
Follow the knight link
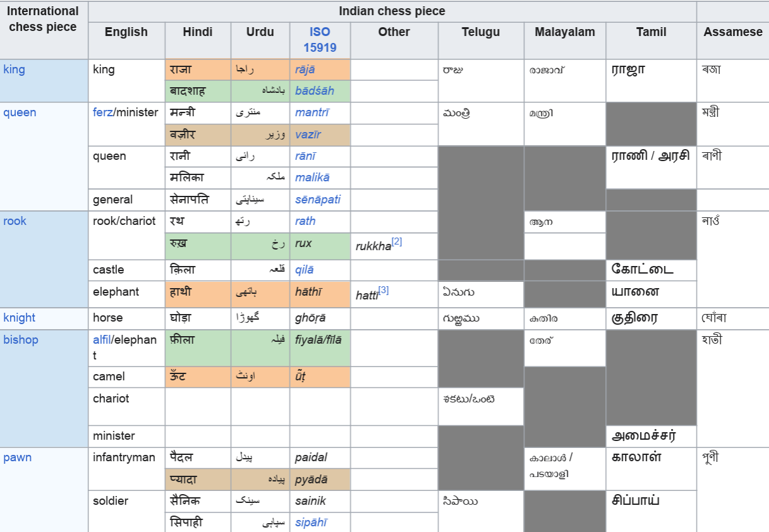pos(19,318)
